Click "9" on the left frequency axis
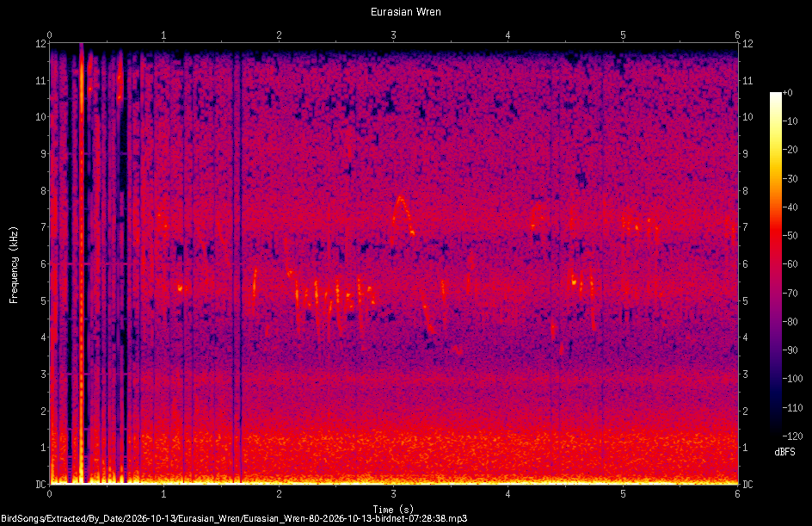 click(x=44, y=154)
